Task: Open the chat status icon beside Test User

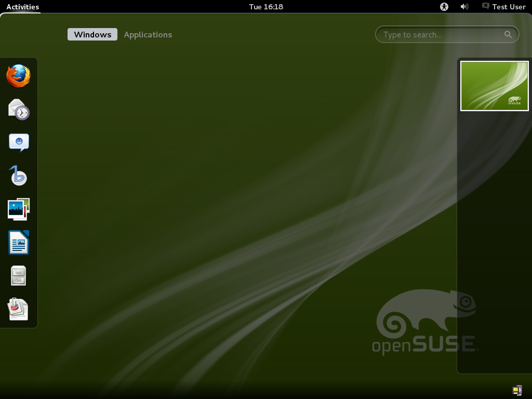Action: 486,6
